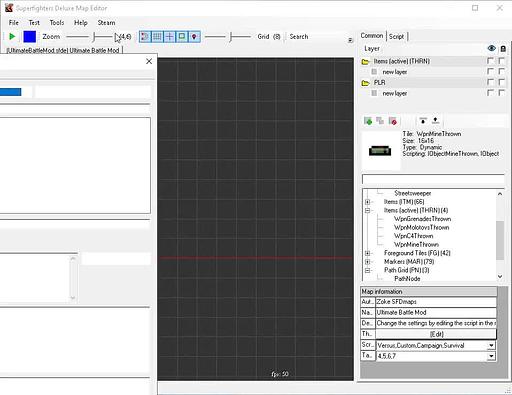The width and height of the screenshot is (512, 395).
Task: Toggle visibility checkbox for first new layer
Action: [490, 71]
